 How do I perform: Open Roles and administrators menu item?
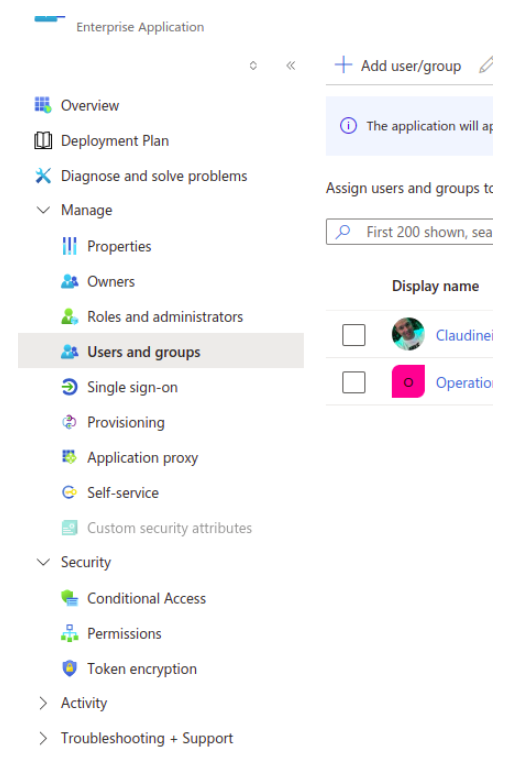coord(165,317)
